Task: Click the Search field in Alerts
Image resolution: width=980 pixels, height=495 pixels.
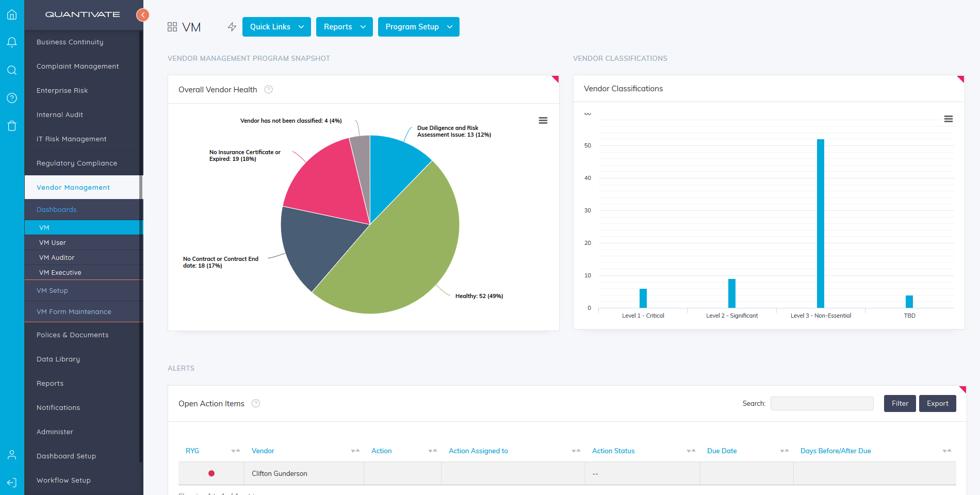Action: (822, 403)
